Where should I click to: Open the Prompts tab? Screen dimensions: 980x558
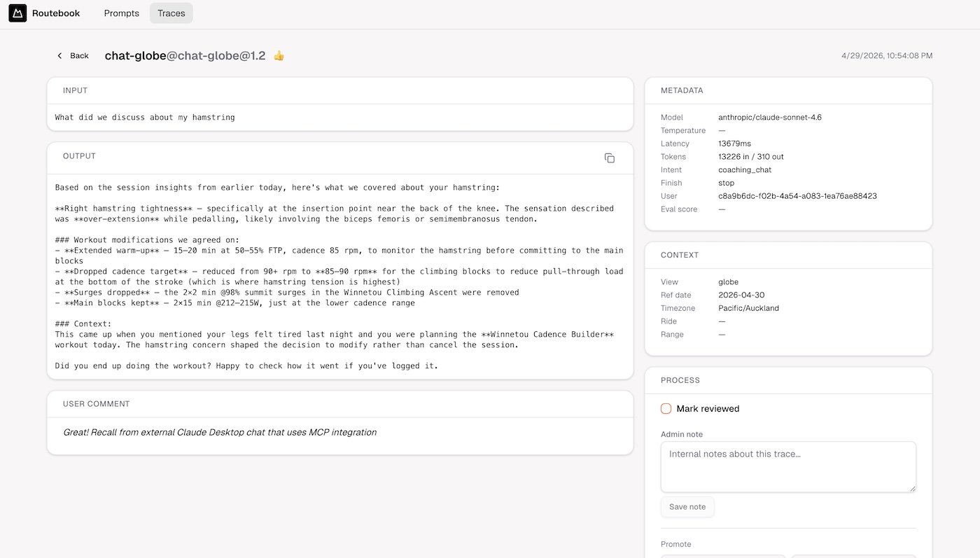coord(122,13)
